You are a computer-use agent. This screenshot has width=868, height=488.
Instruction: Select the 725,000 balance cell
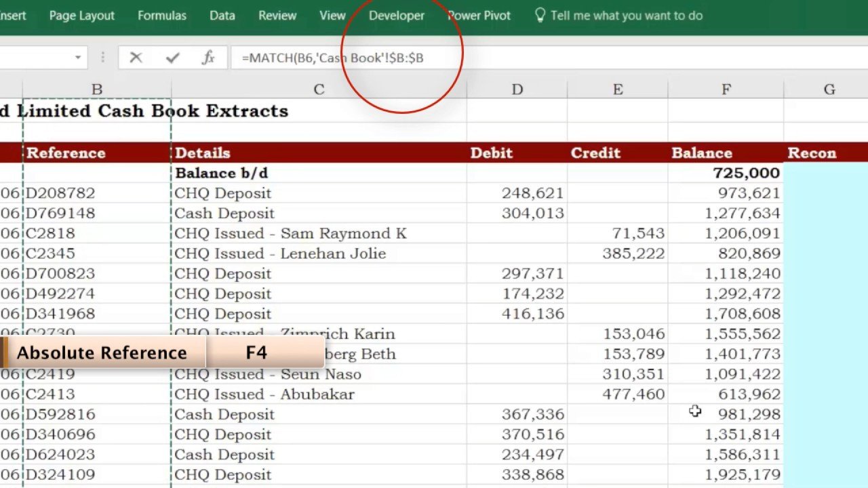point(726,173)
